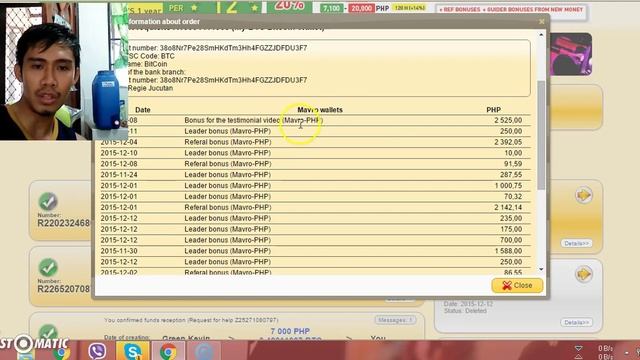Click the dialog's vertical scrollbar thumb
Viewport: 640px width, 360px height.
click(541, 135)
